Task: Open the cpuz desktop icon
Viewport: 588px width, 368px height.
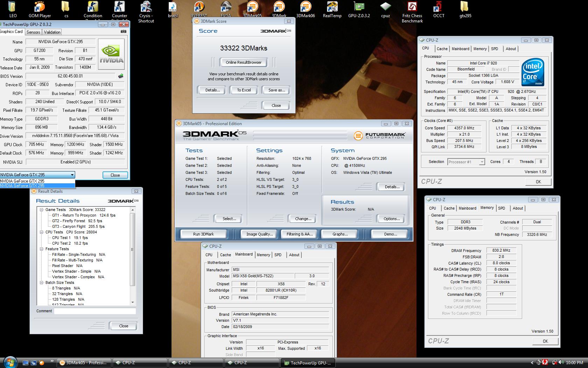Action: coord(385,9)
